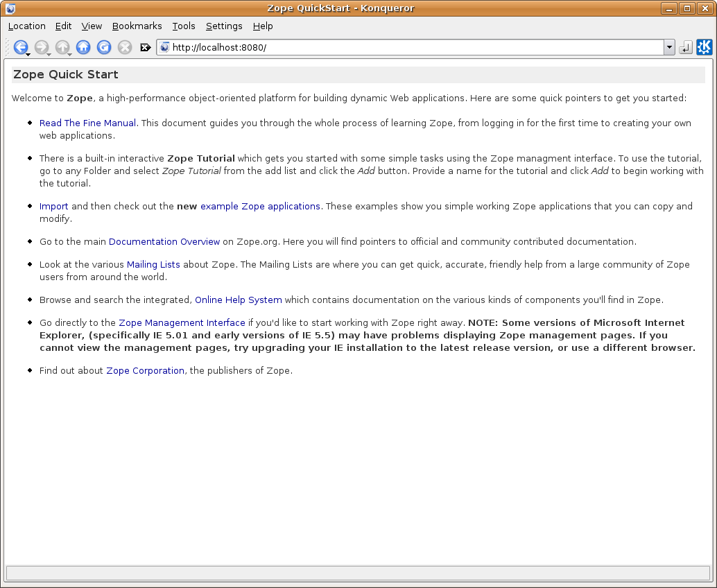Click the site favicon in the location bar
The width and height of the screenshot is (717, 588).
click(164, 47)
